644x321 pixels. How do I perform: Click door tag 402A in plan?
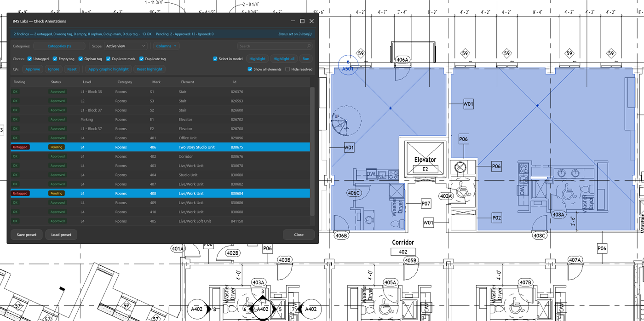click(446, 196)
